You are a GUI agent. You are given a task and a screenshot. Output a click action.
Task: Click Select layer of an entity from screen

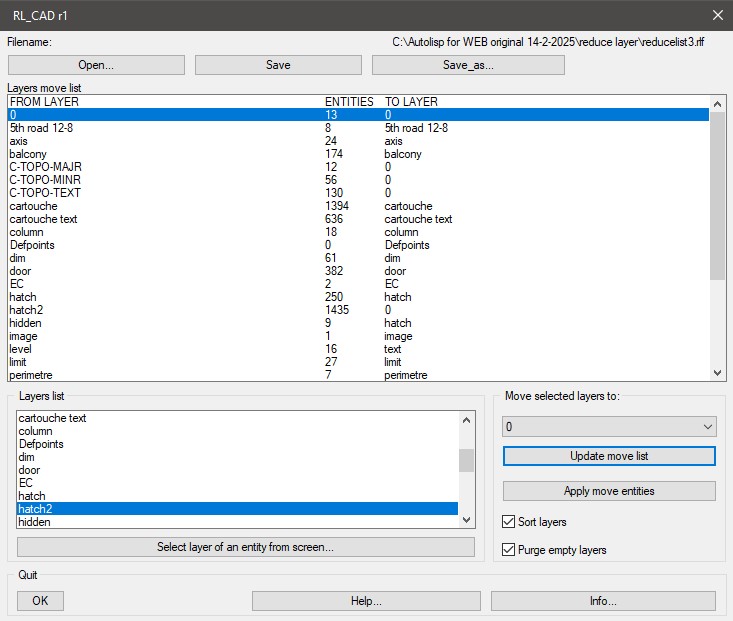(x=245, y=547)
